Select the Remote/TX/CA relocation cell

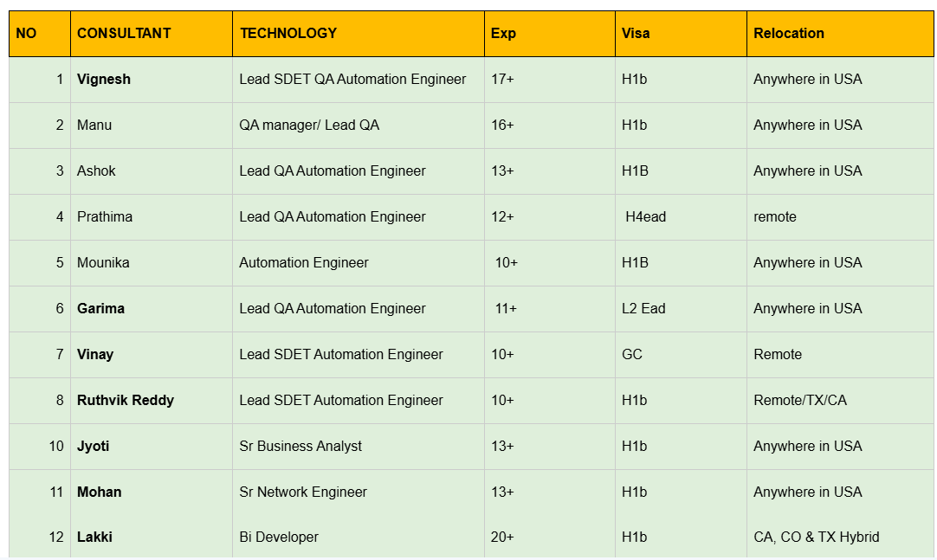pos(800,401)
